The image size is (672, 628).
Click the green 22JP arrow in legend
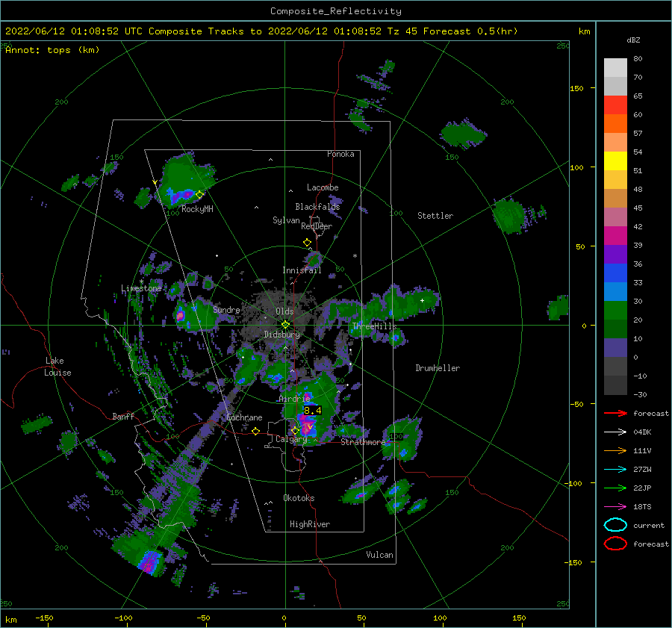pos(615,488)
